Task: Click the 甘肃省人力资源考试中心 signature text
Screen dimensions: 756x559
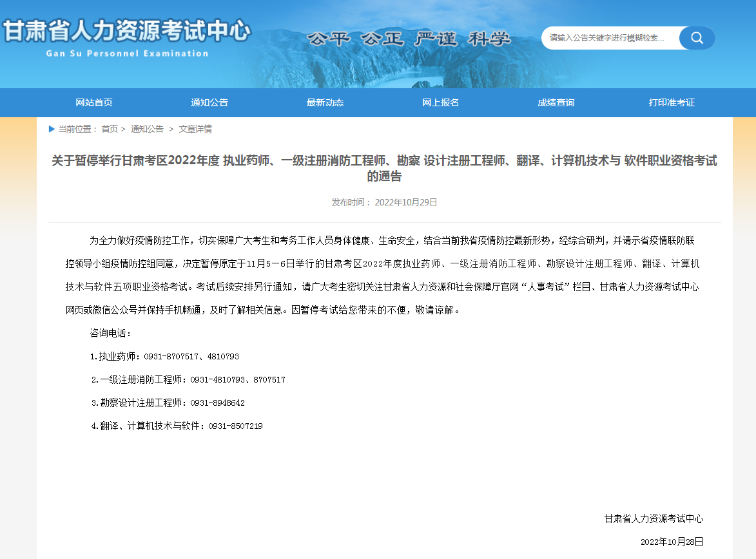Action: 654,518
